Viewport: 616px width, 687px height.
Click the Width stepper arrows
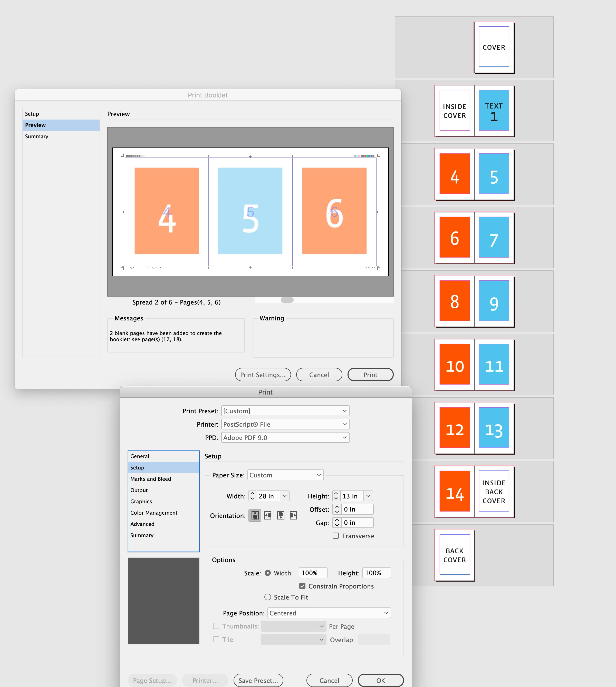click(252, 496)
